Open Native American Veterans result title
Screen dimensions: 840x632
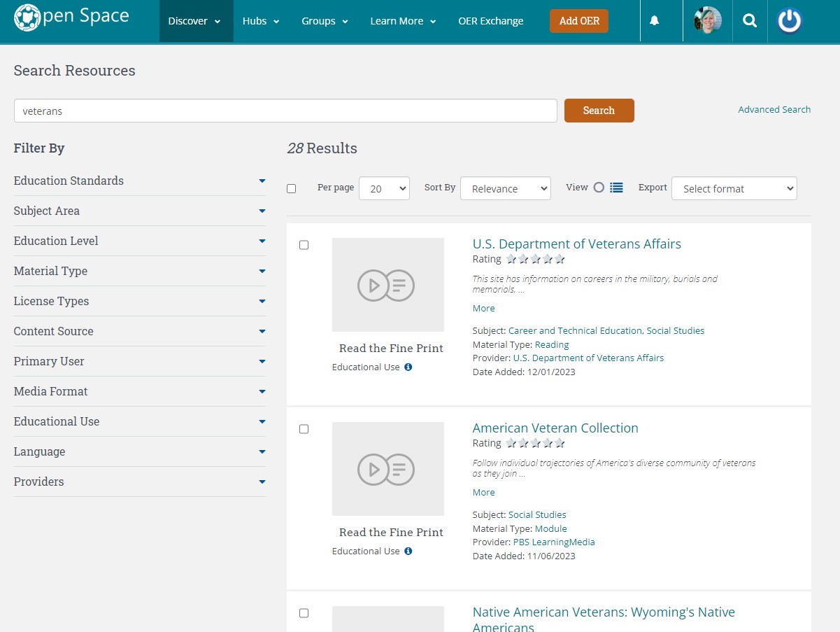(x=604, y=619)
